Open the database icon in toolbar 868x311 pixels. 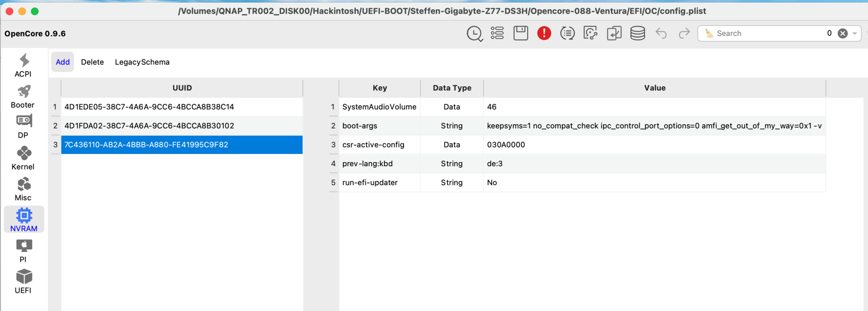[x=637, y=33]
